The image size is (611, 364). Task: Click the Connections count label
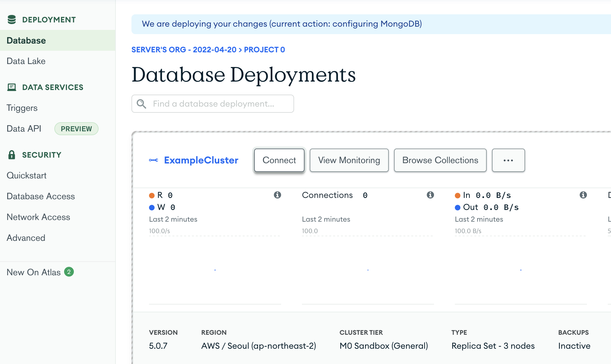(327, 195)
